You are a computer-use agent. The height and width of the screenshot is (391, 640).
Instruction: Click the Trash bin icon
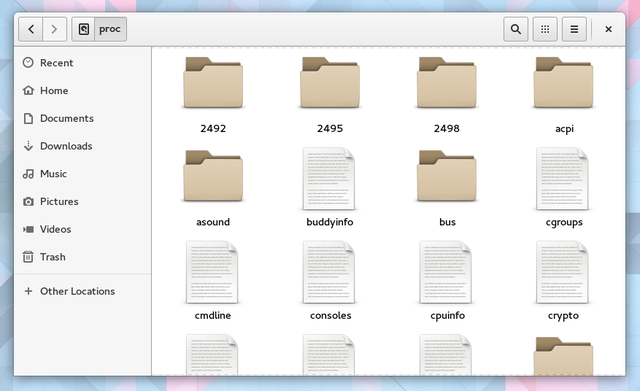[x=28, y=257]
